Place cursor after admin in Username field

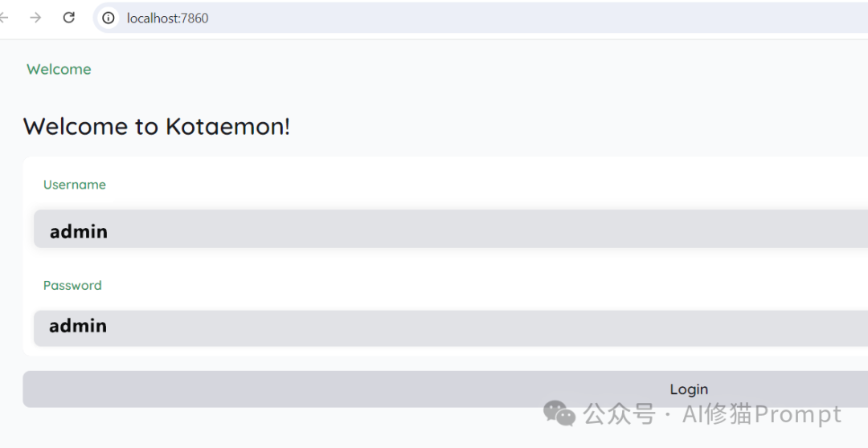108,231
